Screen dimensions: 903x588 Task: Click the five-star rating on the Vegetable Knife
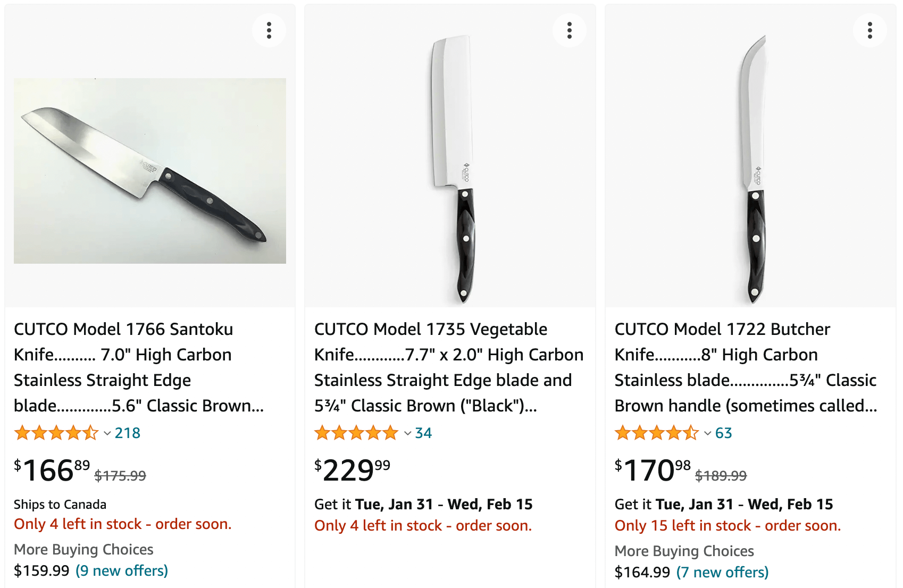pyautogui.click(x=355, y=433)
